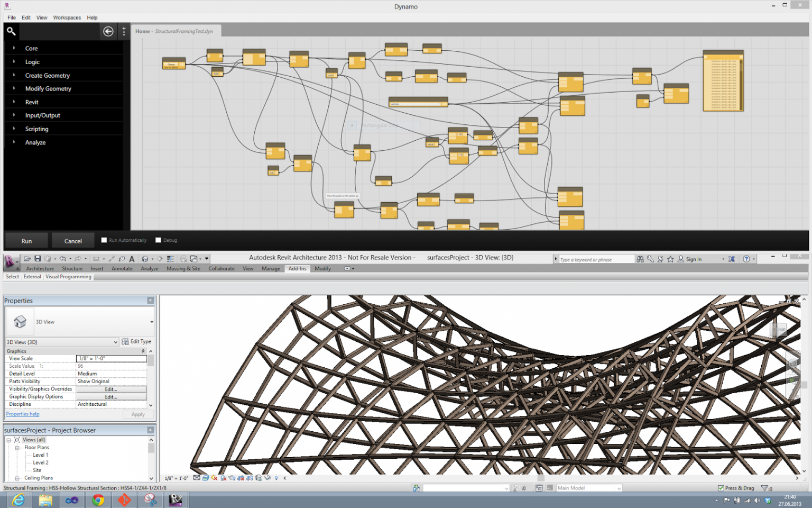
Task: Click the Exchange Apps X icon
Action: (x=732, y=259)
